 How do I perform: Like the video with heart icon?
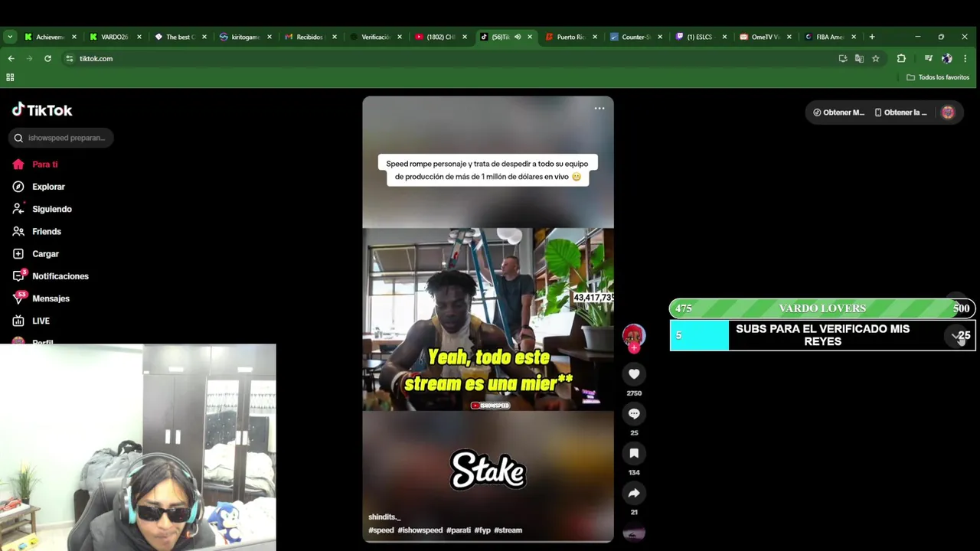[x=634, y=373]
